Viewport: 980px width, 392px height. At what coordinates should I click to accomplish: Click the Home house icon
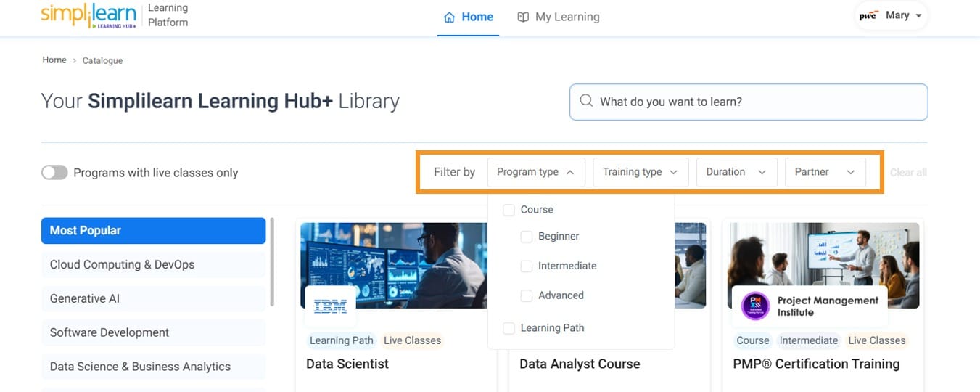[450, 17]
